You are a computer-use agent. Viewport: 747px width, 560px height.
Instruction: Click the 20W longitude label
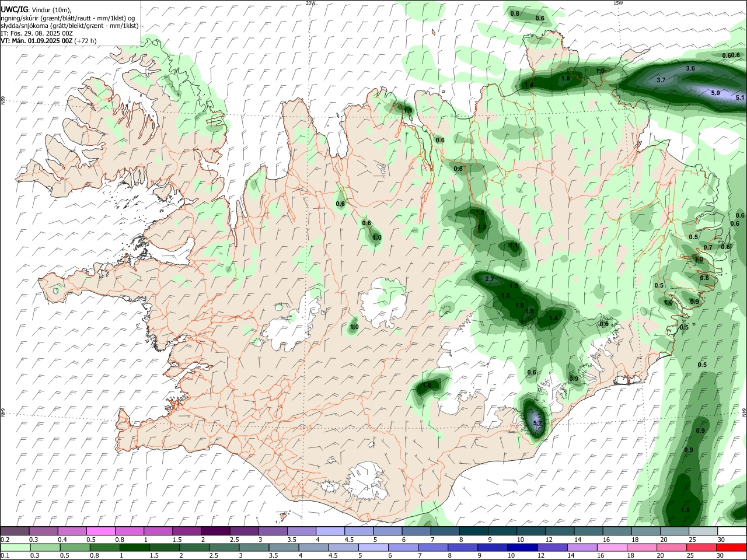pos(310,3)
